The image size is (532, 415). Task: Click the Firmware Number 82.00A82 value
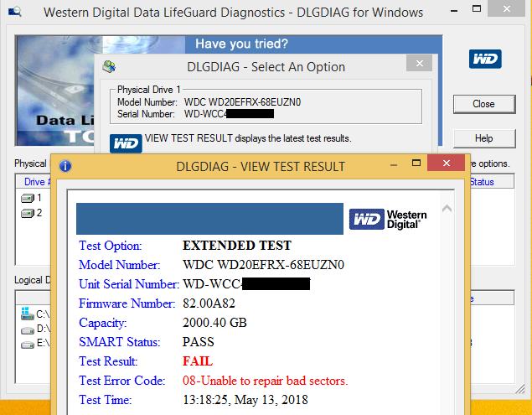[209, 303]
